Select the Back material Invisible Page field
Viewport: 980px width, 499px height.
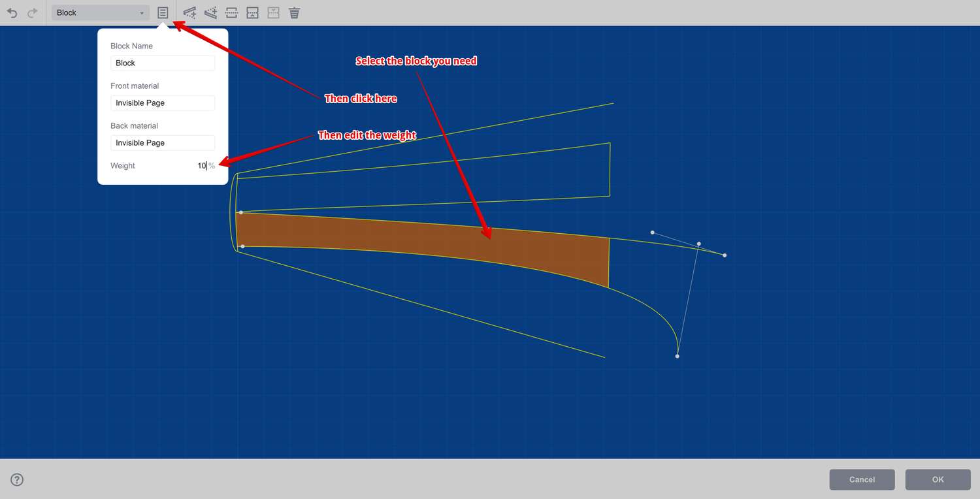coord(163,142)
